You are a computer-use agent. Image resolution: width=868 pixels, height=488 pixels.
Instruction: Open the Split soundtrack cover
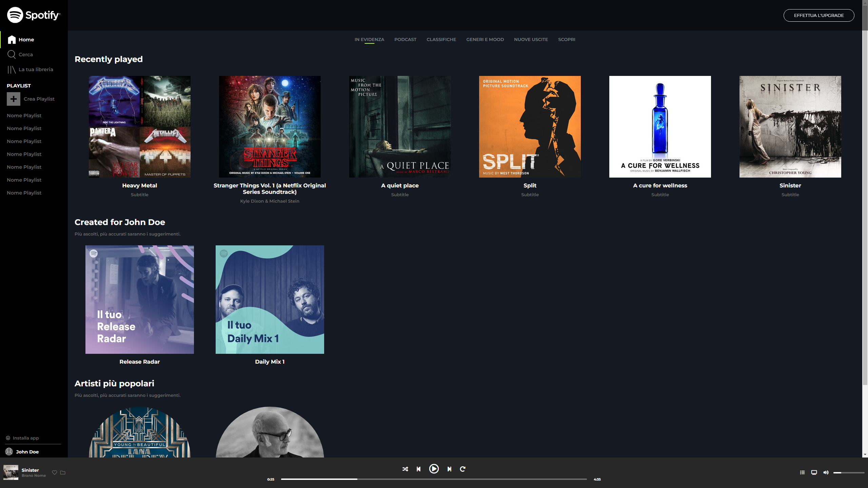530,127
